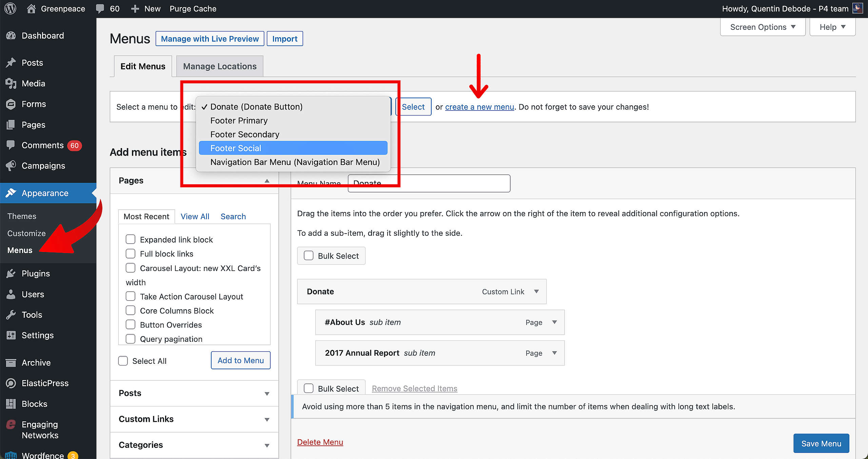Select the Navigation Bar Menu option
This screenshot has height=459, width=868.
tap(293, 162)
